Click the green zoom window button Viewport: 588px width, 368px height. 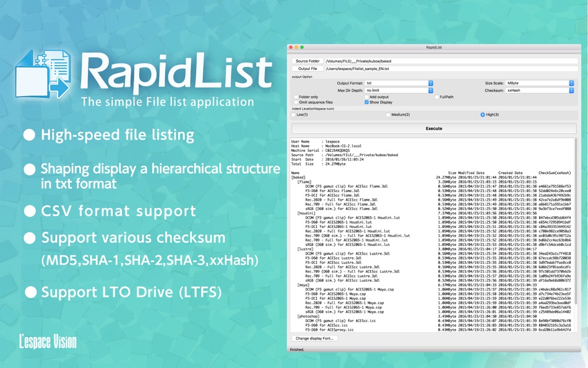pos(302,47)
